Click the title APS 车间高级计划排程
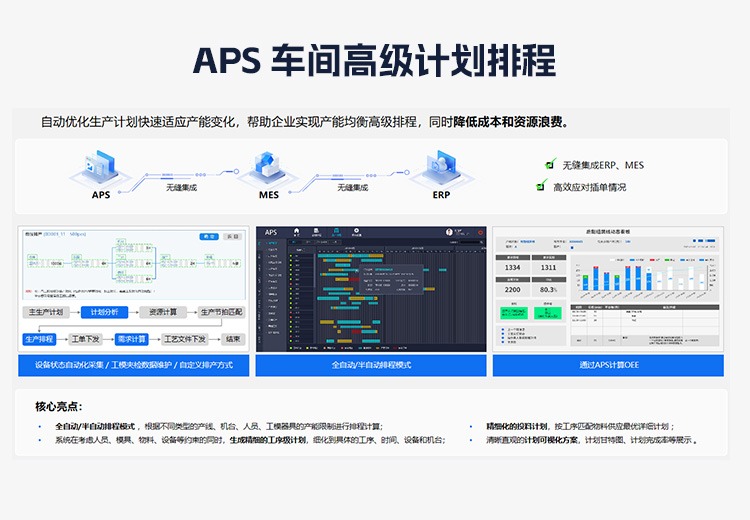750x520 pixels. 375,60
